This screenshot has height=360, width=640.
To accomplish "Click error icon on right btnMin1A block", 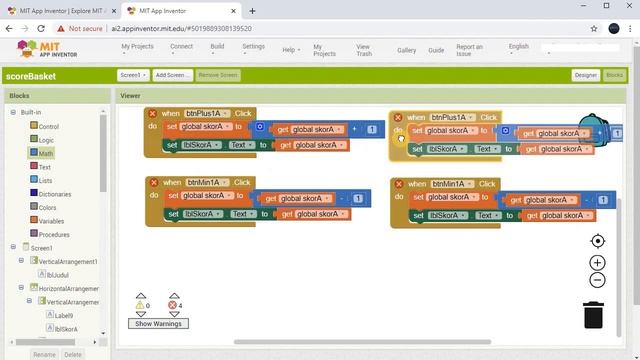I will pos(399,184).
